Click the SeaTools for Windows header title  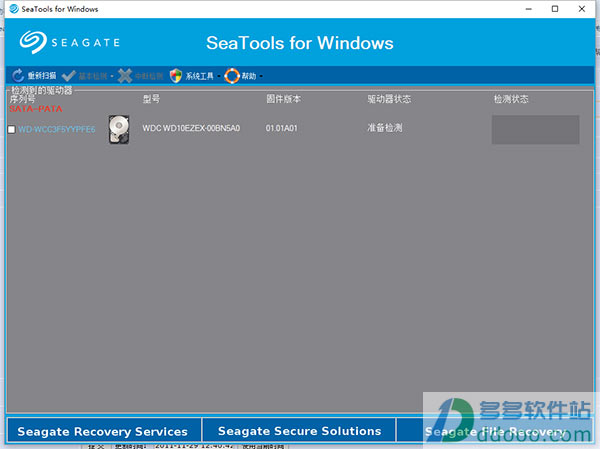point(300,43)
